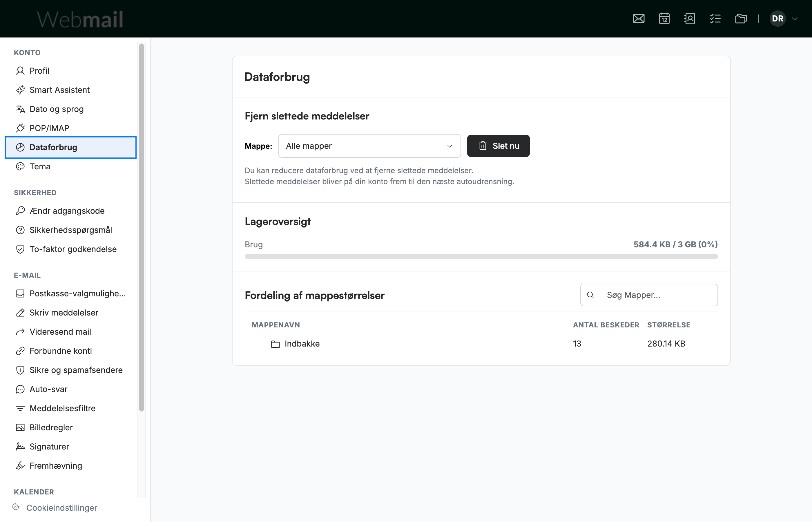Screen dimensions: 812x522
Task: Open Sikkerhedsspørgsmål page
Action: coord(71,230)
